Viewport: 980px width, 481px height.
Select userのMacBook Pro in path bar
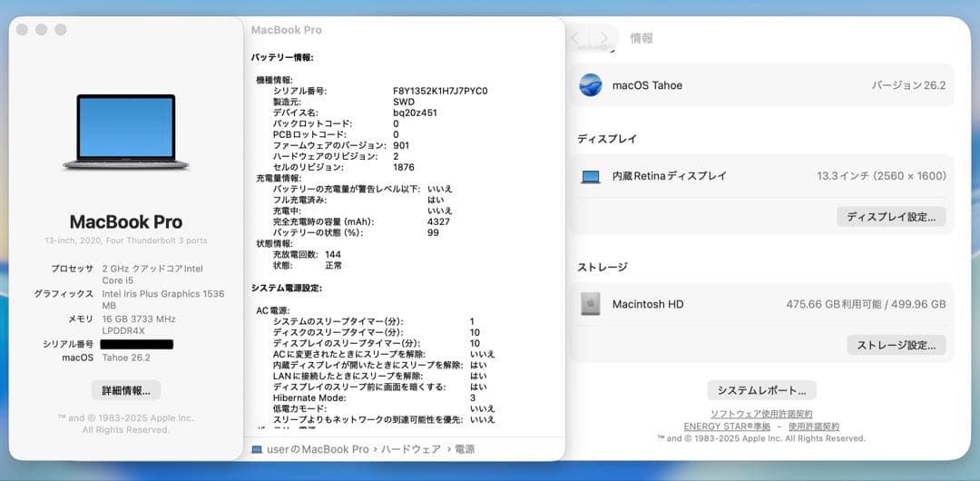[x=318, y=449]
